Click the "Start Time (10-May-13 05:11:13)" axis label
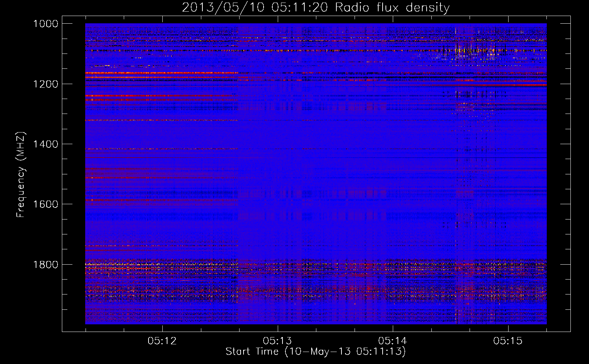 tap(316, 352)
